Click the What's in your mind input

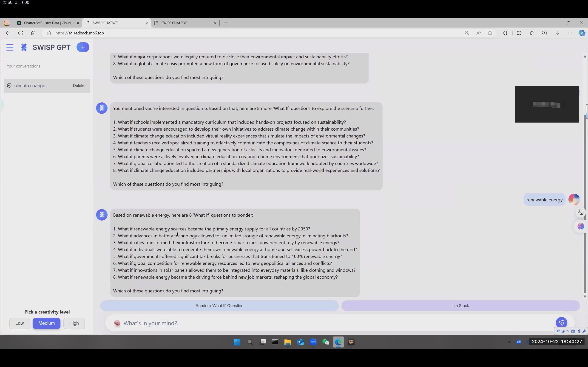pos(335,323)
